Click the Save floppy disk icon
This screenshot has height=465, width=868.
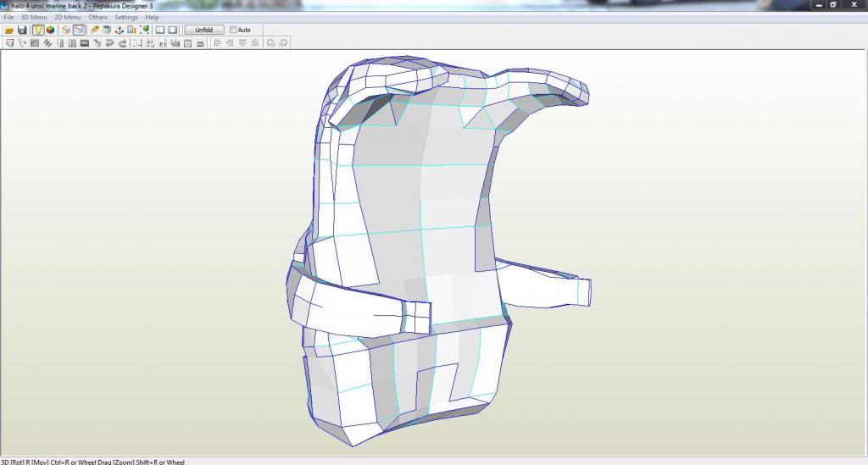coord(22,30)
